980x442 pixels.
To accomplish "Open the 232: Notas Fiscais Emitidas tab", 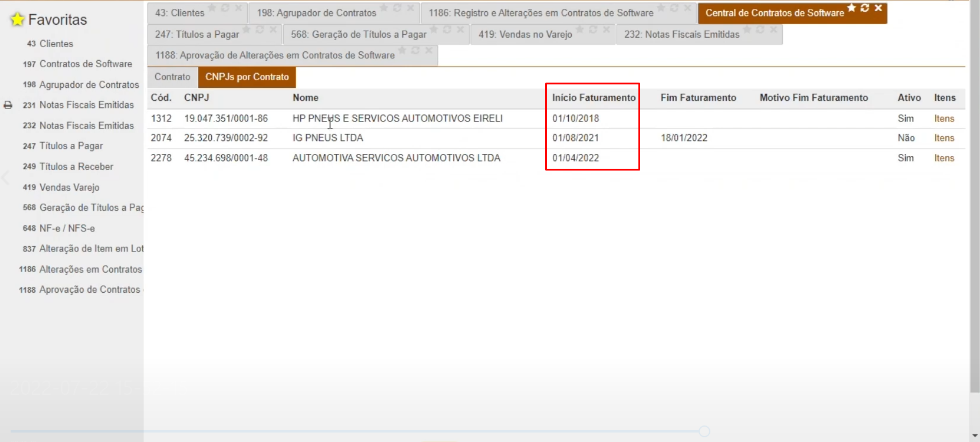I will coord(681,34).
